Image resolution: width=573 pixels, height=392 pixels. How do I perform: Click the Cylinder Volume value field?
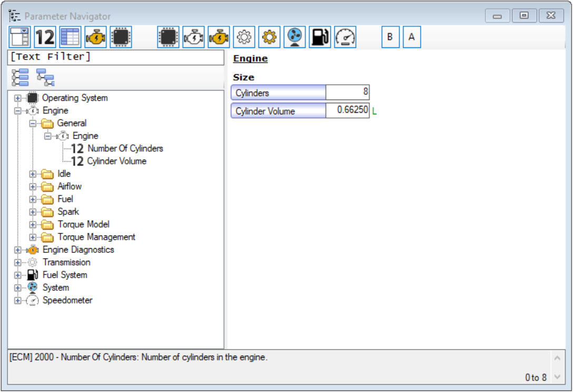[x=347, y=111]
